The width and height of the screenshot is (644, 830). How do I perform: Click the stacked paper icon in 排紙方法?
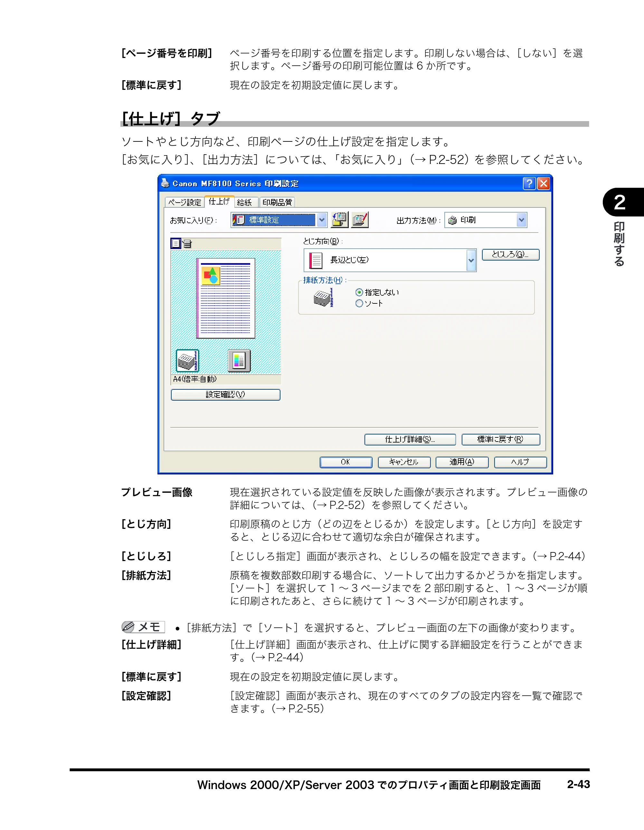(323, 297)
